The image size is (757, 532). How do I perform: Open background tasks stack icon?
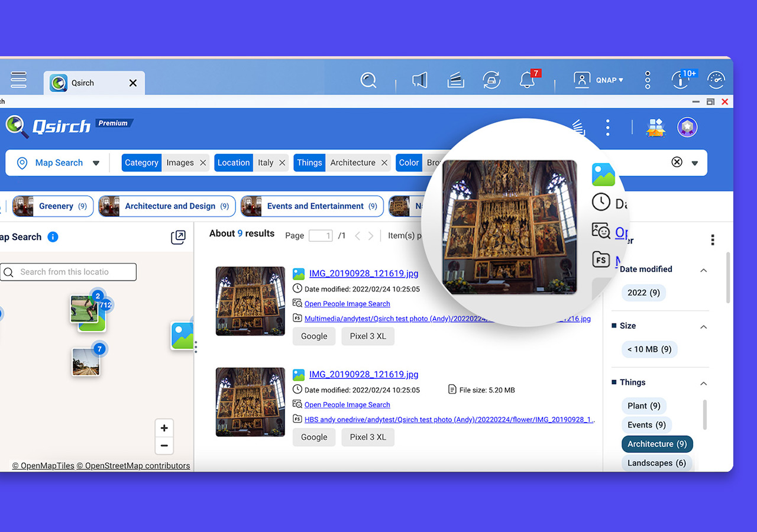[455, 80]
